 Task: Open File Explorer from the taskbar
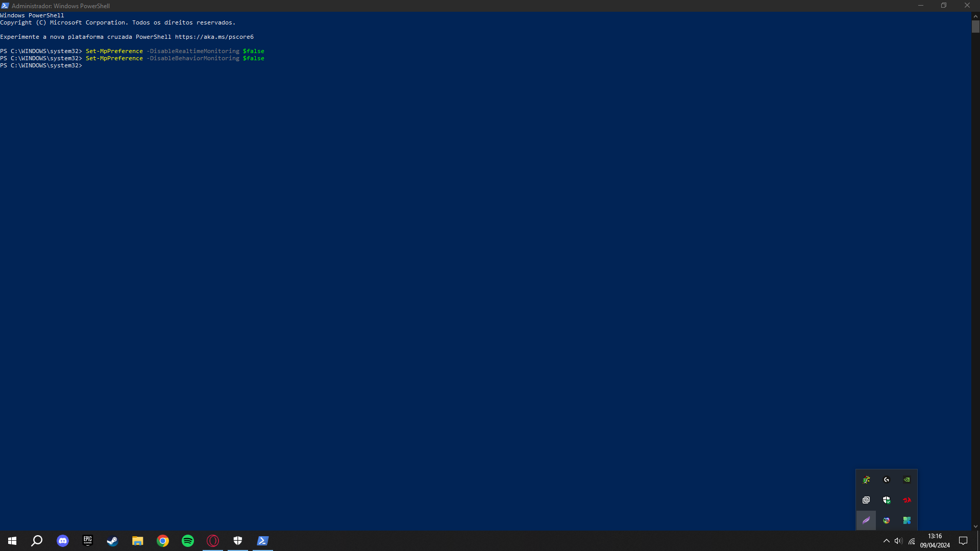click(138, 541)
